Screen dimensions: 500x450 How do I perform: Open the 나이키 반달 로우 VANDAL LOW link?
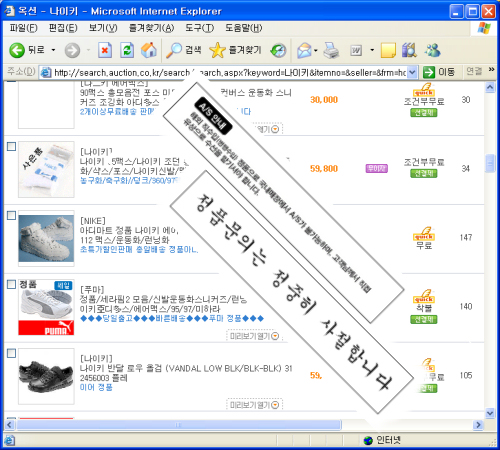pyautogui.click(x=186, y=373)
